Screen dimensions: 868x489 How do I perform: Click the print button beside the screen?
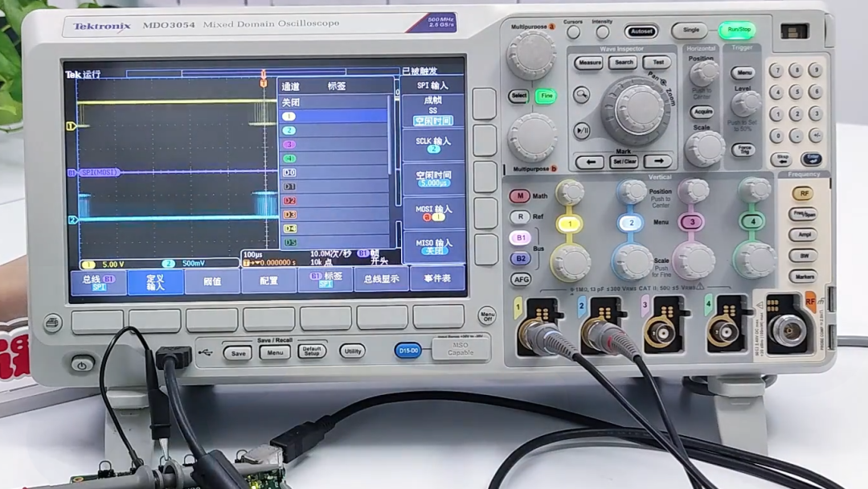click(x=52, y=323)
